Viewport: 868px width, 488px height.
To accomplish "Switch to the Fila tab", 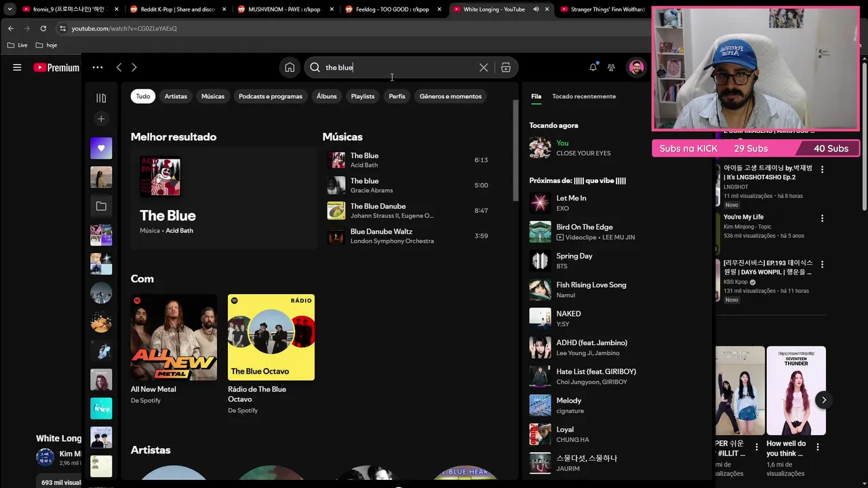I will coord(536,96).
